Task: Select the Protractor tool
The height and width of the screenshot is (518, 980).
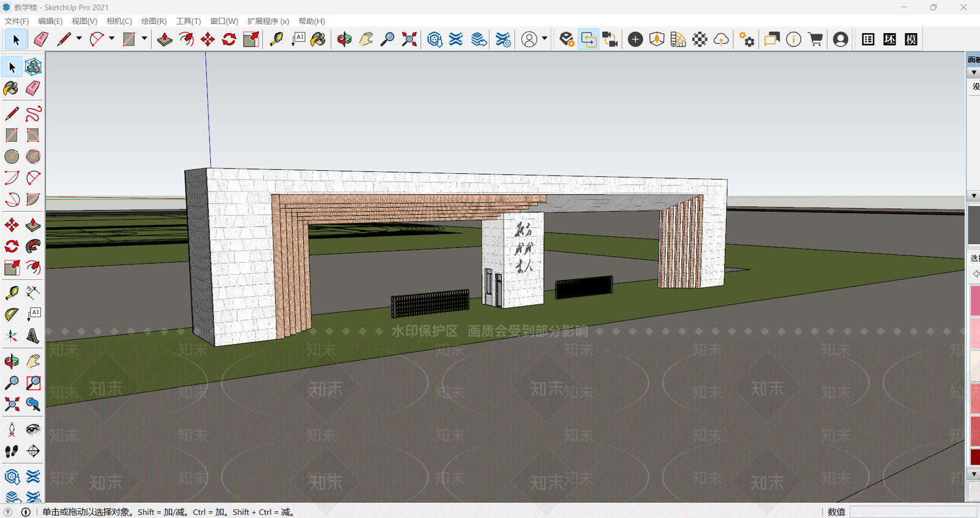Action: pyautogui.click(x=11, y=314)
